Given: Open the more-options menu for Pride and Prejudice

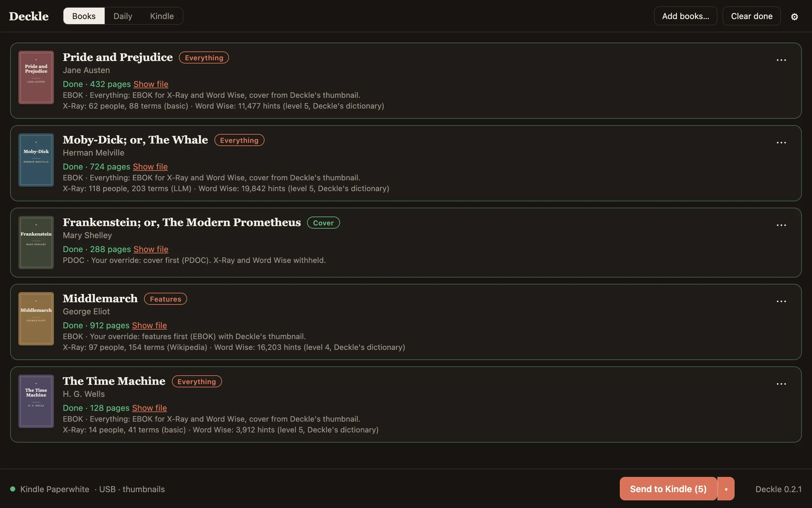Looking at the screenshot, I should 781,60.
